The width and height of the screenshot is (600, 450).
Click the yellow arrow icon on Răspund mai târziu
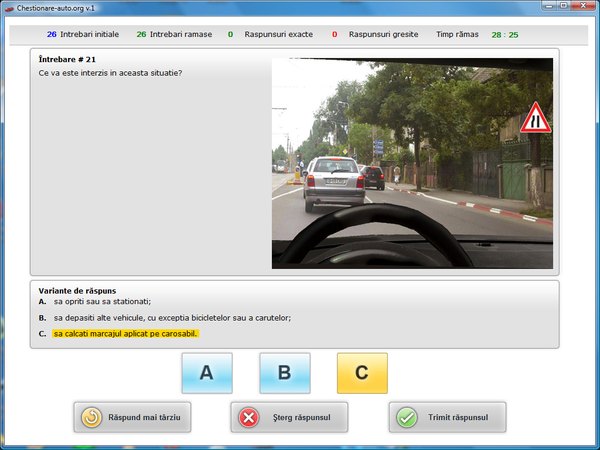click(91, 417)
